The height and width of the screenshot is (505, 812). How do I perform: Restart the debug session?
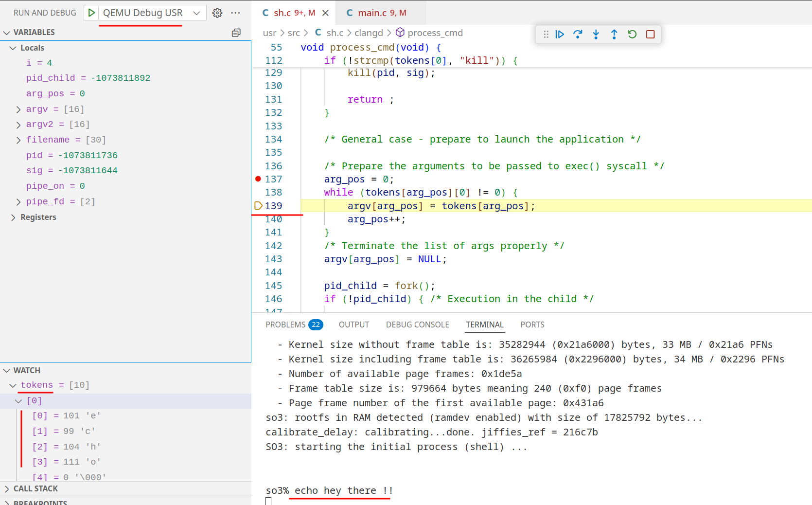click(632, 34)
